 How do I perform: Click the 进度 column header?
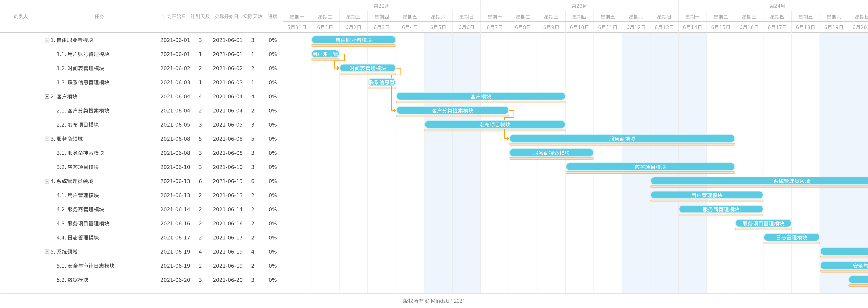272,17
